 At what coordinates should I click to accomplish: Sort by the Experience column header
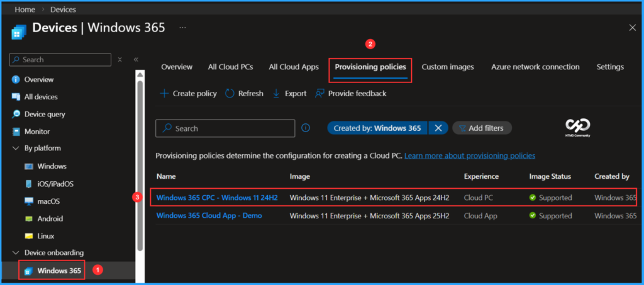pos(481,177)
